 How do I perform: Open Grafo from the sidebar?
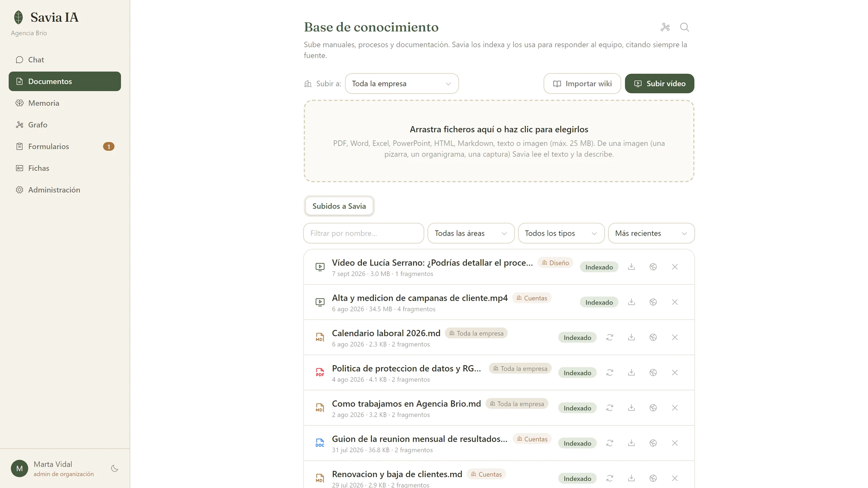(x=65, y=125)
